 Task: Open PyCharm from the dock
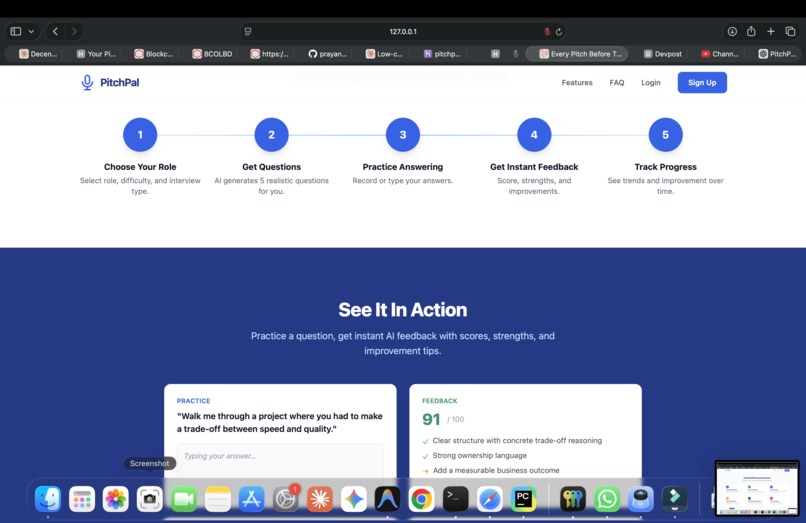tap(523, 499)
